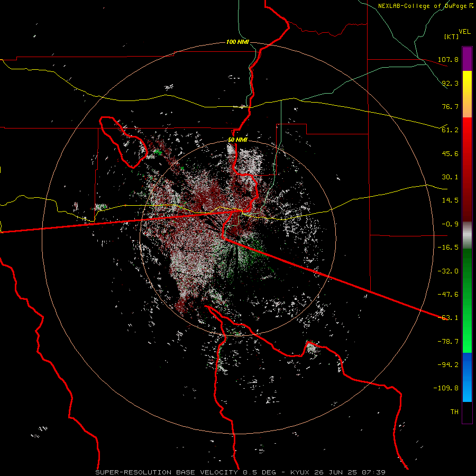Click the [KT] units label
476x476 pixels.
452,36
